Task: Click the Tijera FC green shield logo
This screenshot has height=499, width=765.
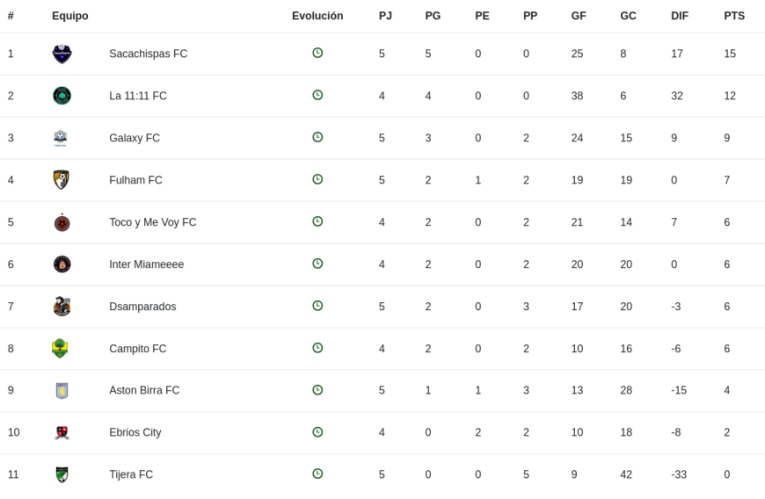Action: tap(62, 475)
